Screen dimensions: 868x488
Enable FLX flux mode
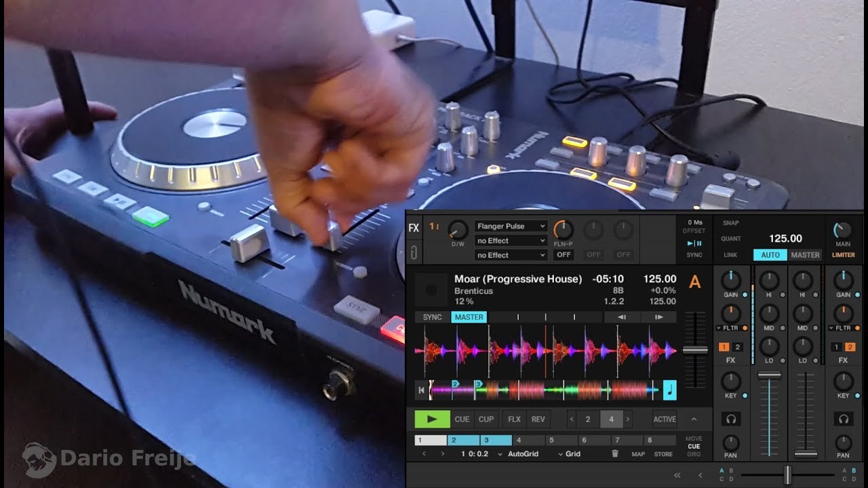tap(514, 419)
